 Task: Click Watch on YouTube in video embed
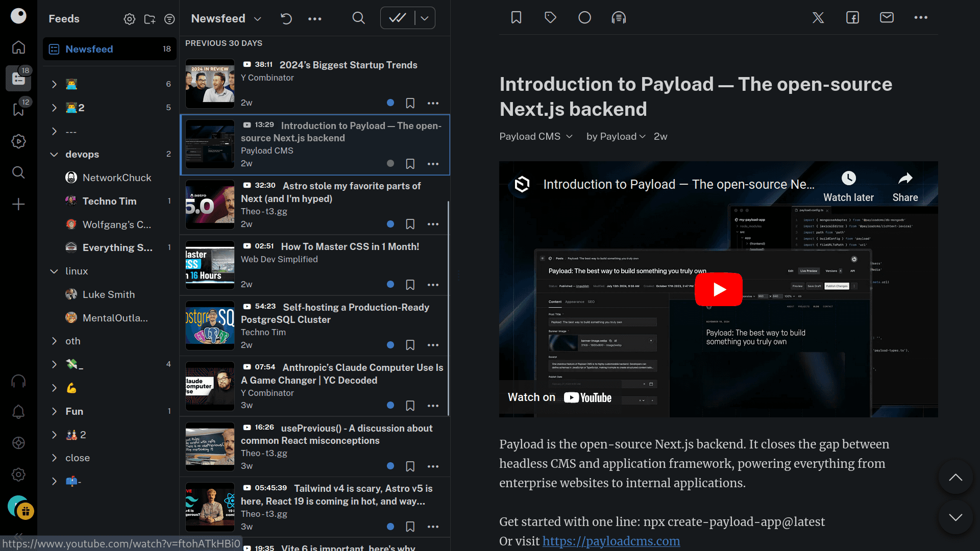click(559, 397)
